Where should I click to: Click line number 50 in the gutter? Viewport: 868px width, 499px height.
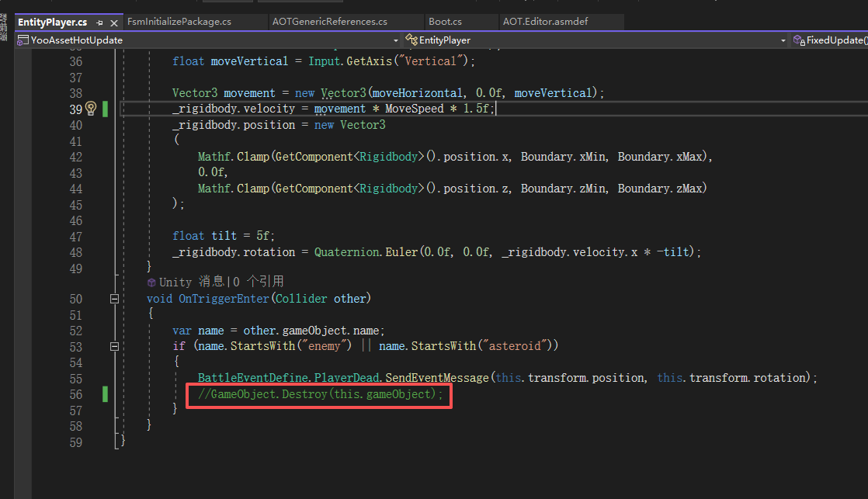[x=76, y=300]
